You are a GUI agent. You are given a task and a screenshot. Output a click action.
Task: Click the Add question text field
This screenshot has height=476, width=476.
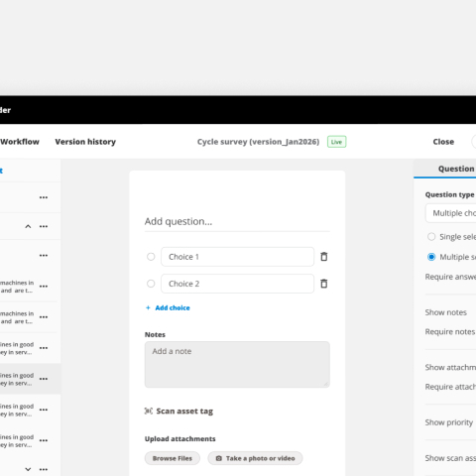(x=237, y=221)
